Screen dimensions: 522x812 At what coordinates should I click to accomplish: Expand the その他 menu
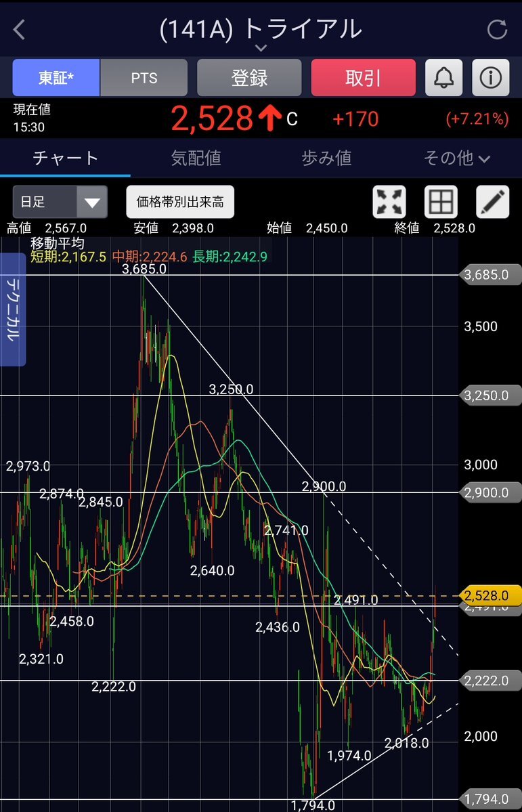(x=456, y=158)
